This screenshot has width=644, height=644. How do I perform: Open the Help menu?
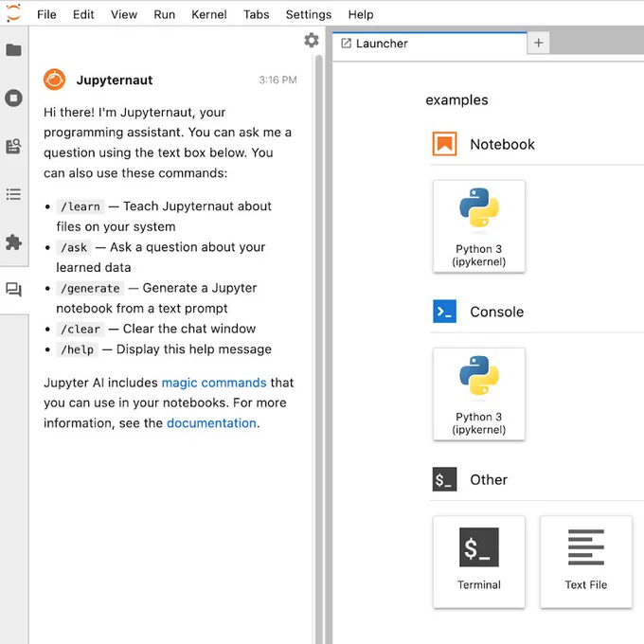(x=361, y=14)
